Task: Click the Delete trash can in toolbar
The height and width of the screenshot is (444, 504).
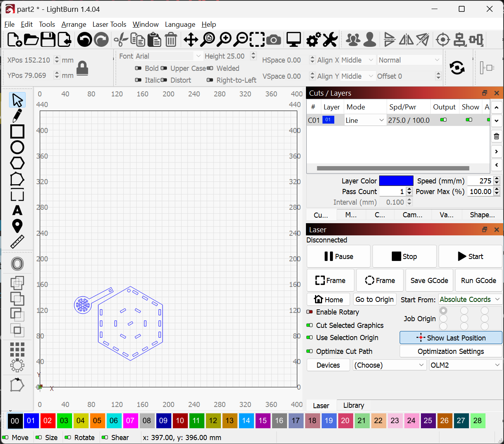Action: 171,40
